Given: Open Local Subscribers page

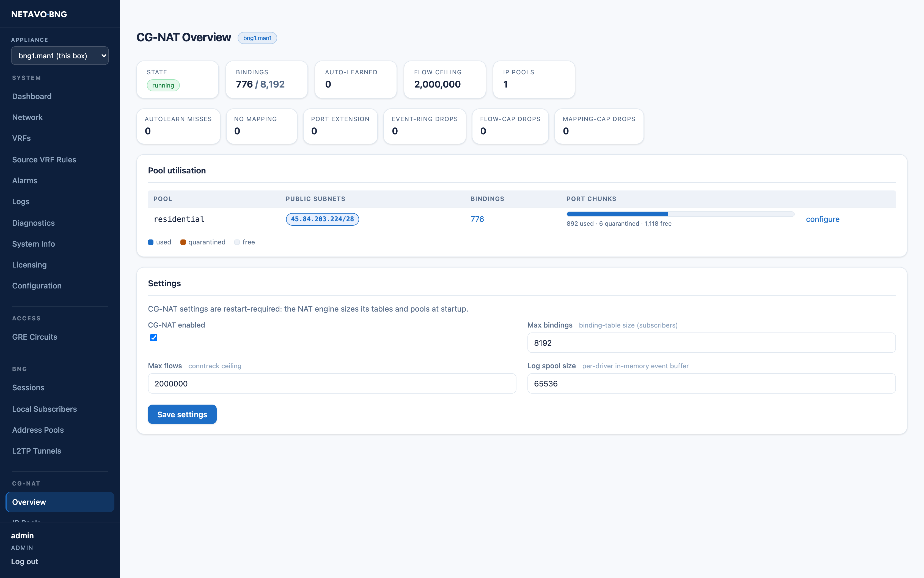Looking at the screenshot, I should 44,409.
